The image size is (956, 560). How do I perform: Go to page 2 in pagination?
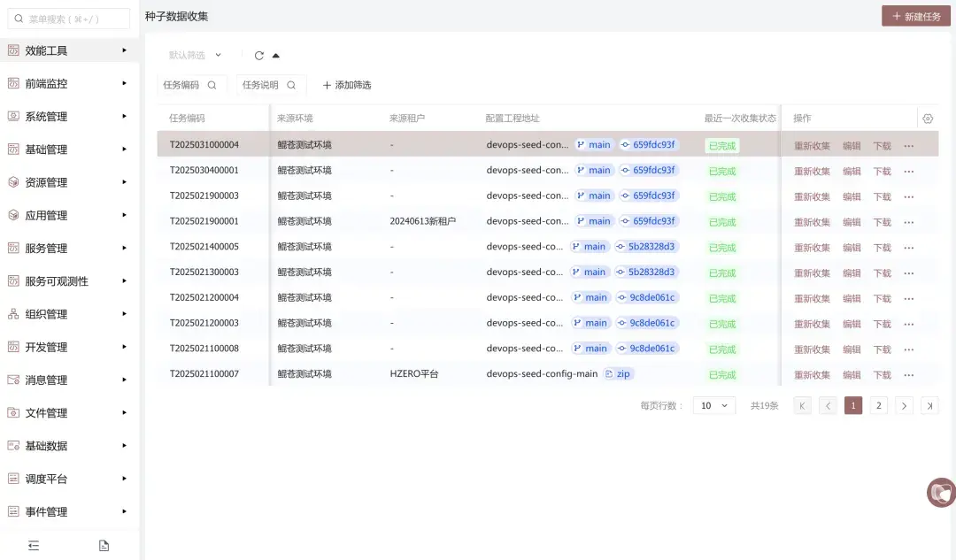click(878, 406)
